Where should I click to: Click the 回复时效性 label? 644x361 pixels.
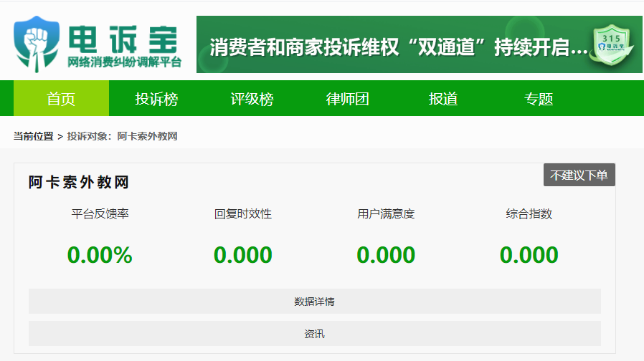tap(242, 213)
